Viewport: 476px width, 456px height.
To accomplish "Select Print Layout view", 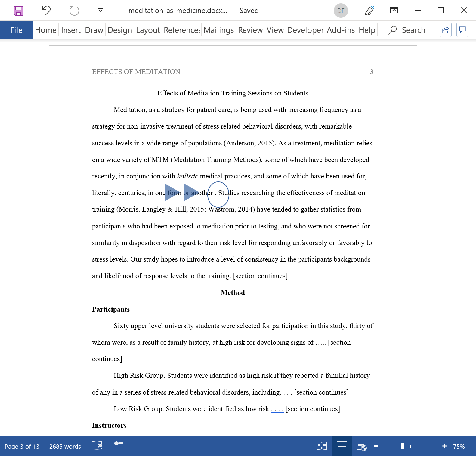I will click(x=342, y=446).
